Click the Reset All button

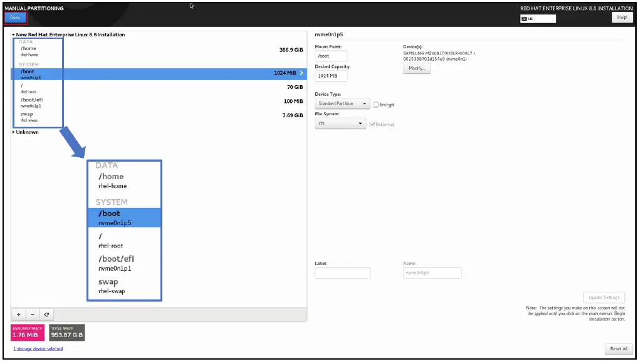[x=619, y=348]
